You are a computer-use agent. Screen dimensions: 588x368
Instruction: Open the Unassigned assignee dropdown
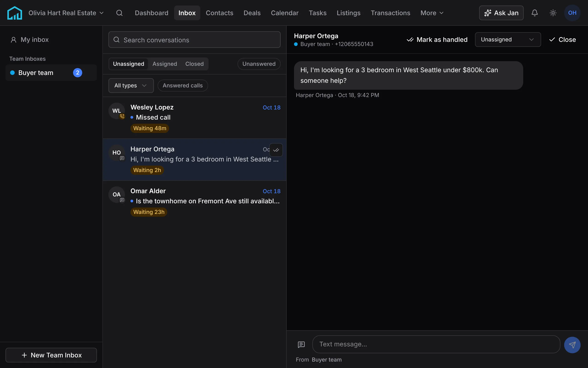(x=508, y=39)
